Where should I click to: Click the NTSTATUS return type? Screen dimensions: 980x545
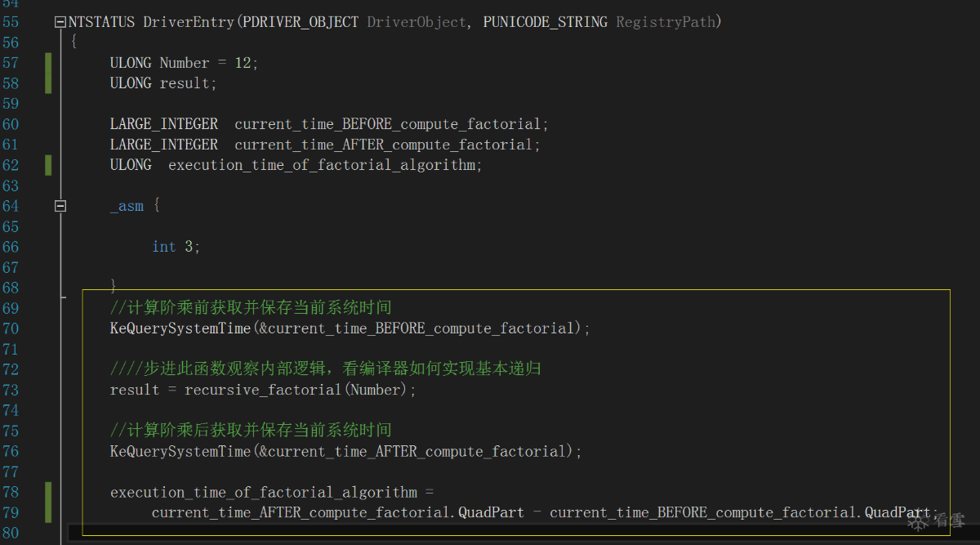pos(102,22)
